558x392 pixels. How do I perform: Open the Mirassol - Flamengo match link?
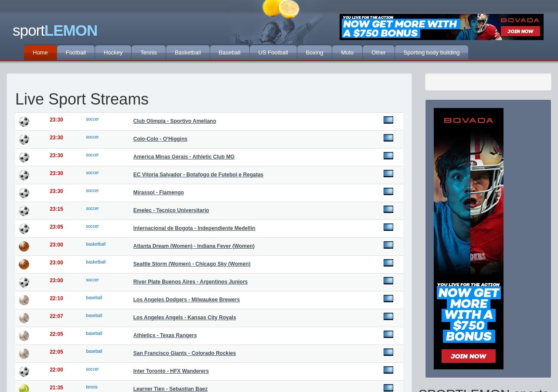coord(159,193)
